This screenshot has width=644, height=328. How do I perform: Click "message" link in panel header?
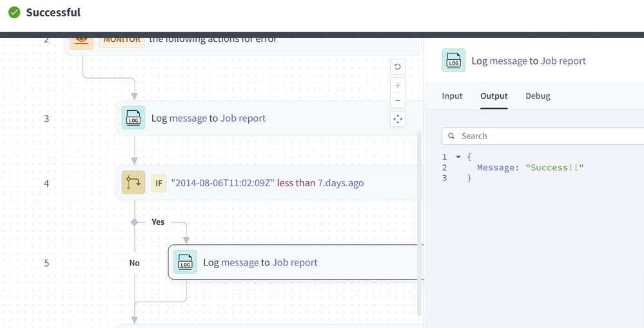coord(509,61)
